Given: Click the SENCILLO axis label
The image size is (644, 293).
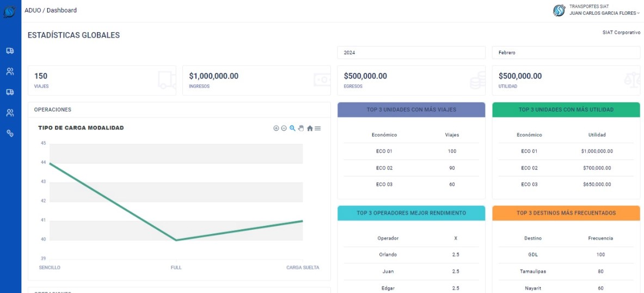Looking at the screenshot, I should [50, 267].
